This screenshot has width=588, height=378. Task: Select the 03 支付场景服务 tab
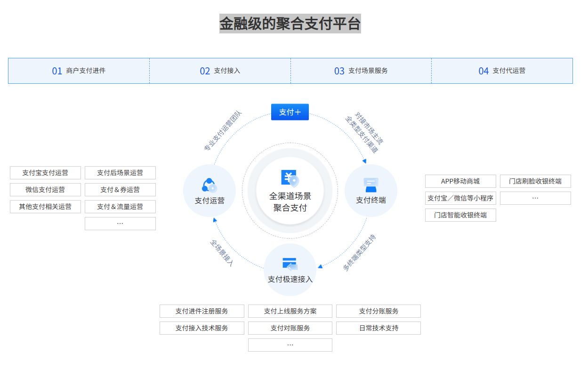pos(361,71)
